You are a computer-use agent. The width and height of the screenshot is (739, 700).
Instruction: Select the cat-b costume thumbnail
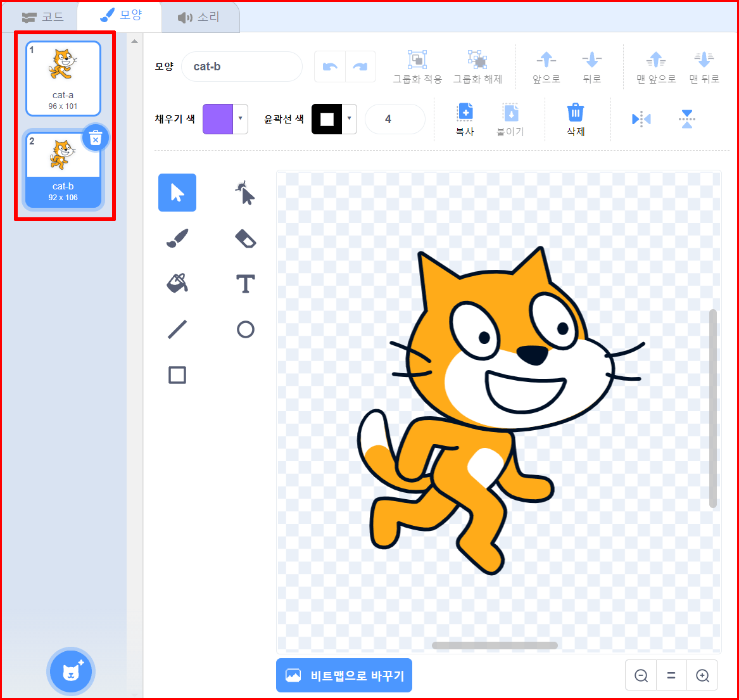coord(63,170)
